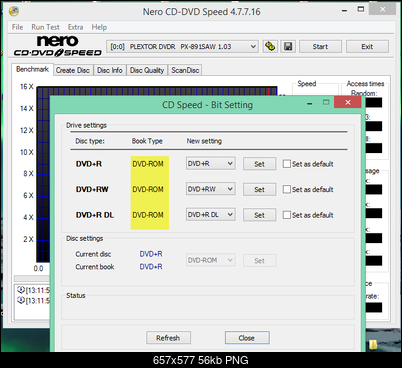Click the DVD-ROM book type for DVD+RW

[148, 189]
